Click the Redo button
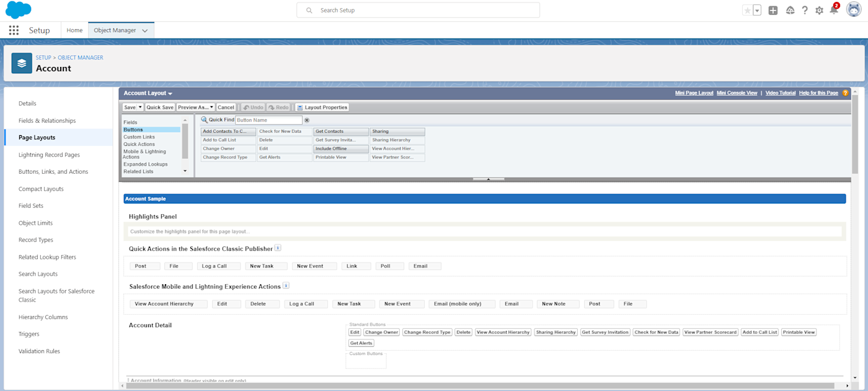868x391 pixels. click(x=278, y=107)
